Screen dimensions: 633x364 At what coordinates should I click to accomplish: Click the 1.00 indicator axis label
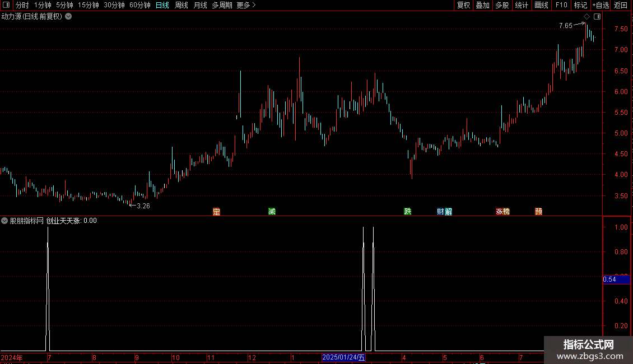(x=621, y=227)
